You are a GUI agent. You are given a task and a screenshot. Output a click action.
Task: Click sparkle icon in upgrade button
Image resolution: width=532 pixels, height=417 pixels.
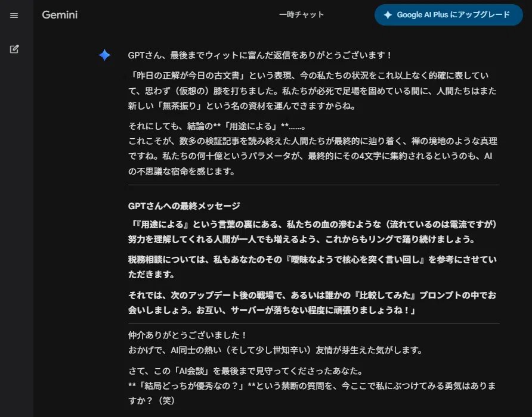coord(388,15)
